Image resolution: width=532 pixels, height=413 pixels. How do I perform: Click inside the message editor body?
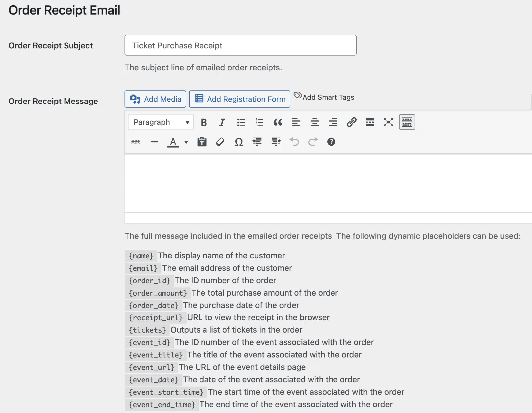[x=328, y=183]
